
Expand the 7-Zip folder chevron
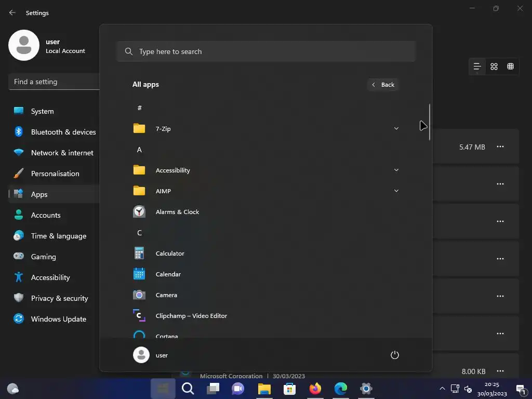pos(396,129)
